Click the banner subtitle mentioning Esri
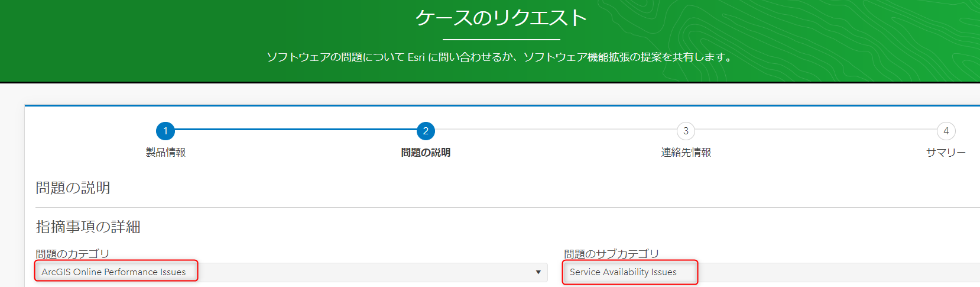980x287 pixels. (x=501, y=57)
